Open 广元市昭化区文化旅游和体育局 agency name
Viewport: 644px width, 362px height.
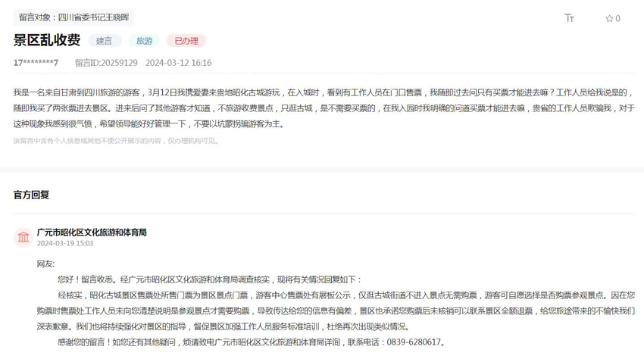[92, 232]
